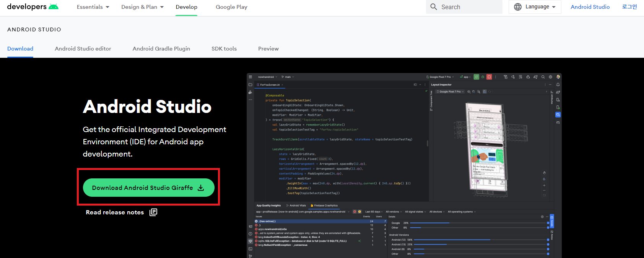
Task: Open the All versions filter in the IDE image
Action: [x=394, y=212]
